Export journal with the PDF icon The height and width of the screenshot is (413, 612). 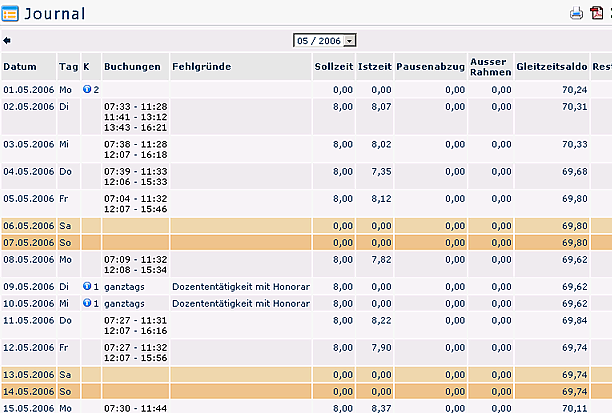pyautogui.click(x=596, y=13)
